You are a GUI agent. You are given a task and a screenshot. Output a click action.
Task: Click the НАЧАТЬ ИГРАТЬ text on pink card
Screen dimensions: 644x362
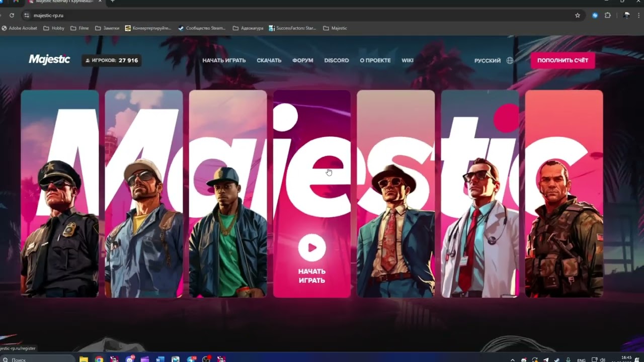pos(312,276)
